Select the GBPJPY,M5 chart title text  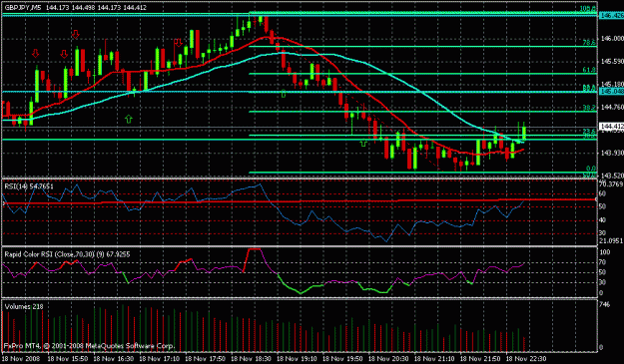click(x=23, y=8)
